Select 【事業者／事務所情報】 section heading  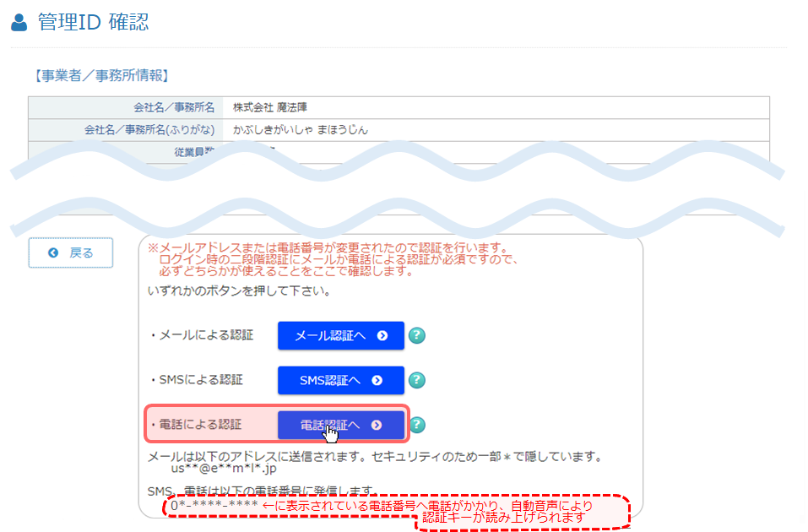(101, 76)
